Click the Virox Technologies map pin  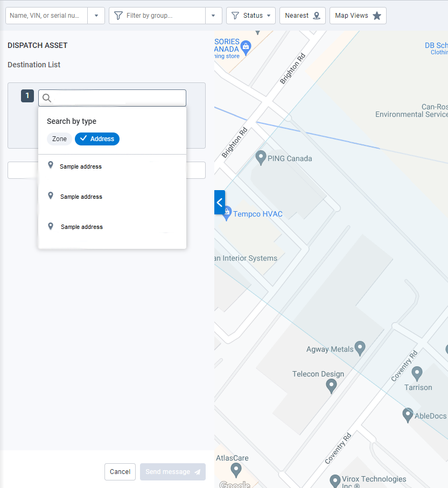[335, 479]
